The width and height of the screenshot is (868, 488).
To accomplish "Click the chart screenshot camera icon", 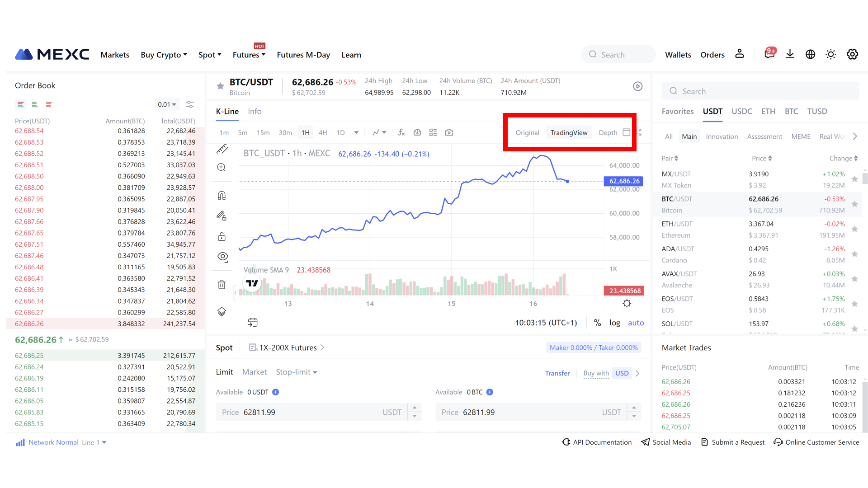I will coord(449,132).
